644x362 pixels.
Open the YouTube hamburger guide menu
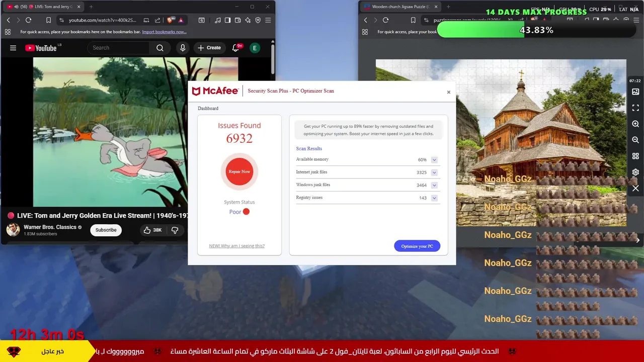click(13, 48)
